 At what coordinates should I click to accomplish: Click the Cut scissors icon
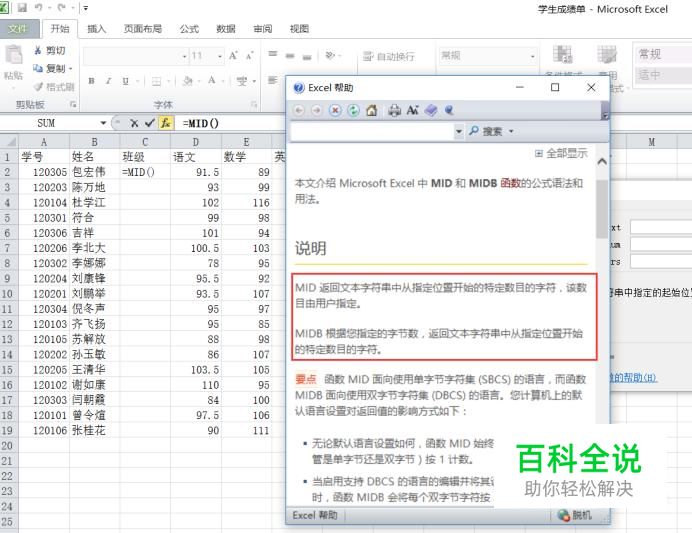(38, 50)
